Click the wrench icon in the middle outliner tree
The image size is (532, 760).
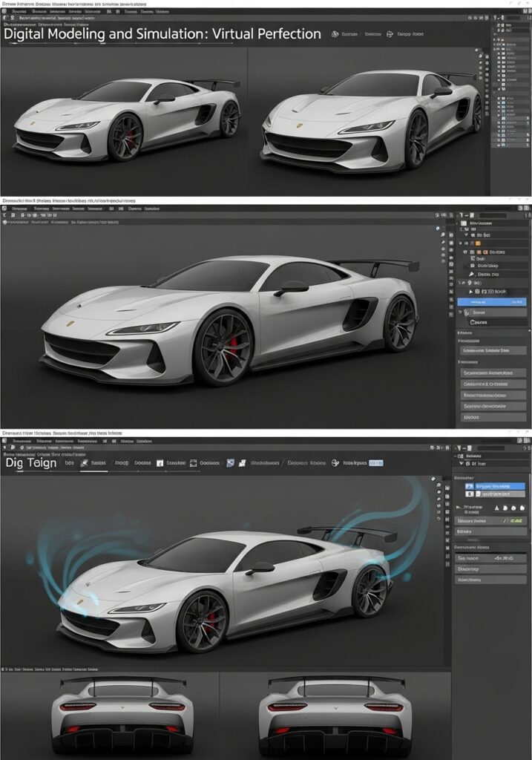point(471,274)
